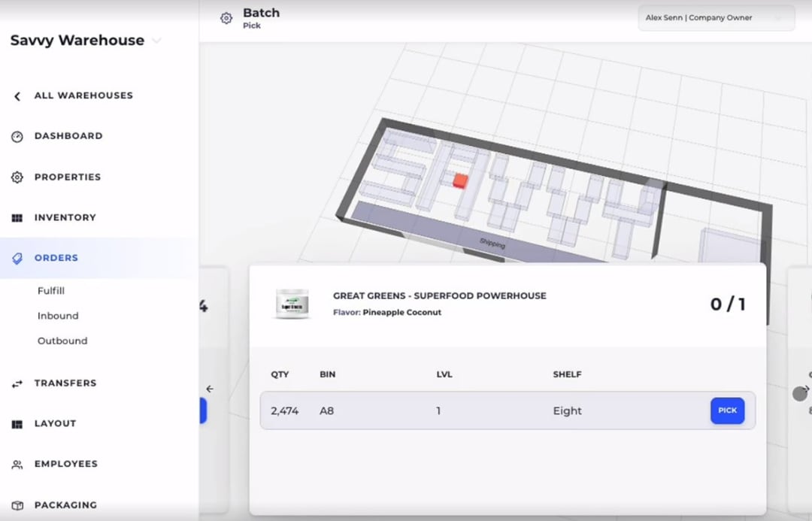Screen dimensions: 812x521
Task: Click the back chevron beside All Warehouses
Action: 17,95
